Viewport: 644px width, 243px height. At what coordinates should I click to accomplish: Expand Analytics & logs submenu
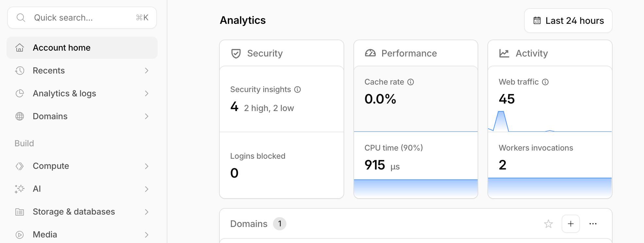click(146, 93)
